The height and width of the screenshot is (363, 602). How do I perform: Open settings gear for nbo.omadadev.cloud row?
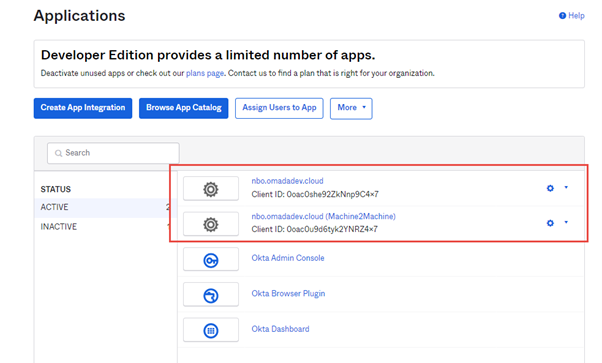pyautogui.click(x=550, y=188)
